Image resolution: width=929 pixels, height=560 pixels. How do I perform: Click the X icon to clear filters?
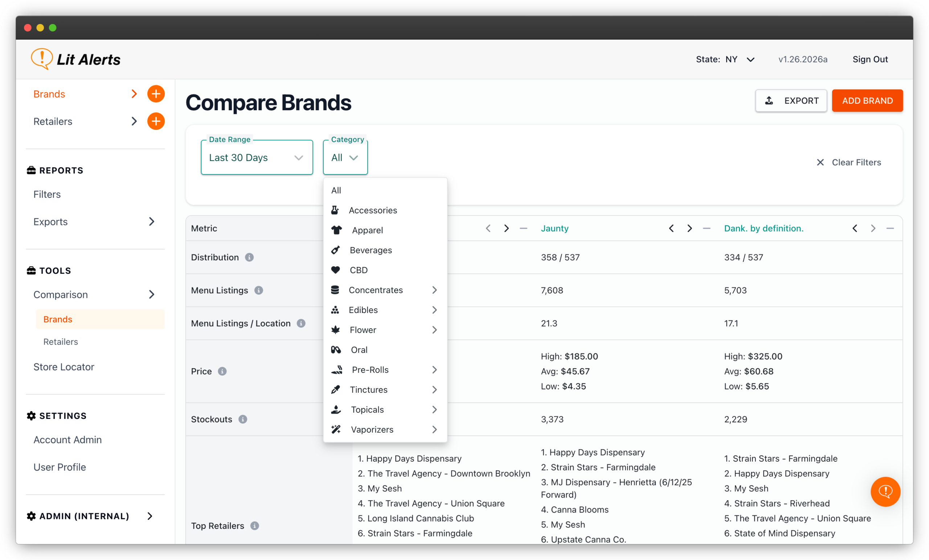coord(820,162)
